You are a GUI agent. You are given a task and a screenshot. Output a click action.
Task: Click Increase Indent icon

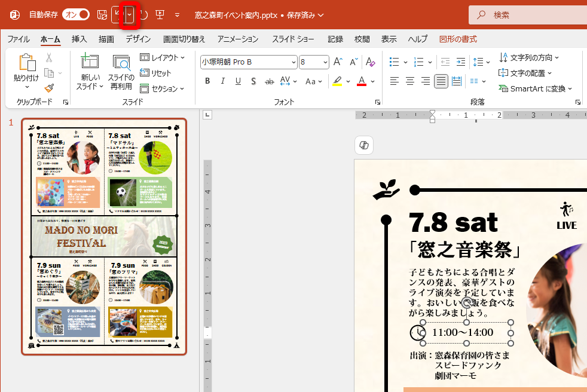point(461,62)
